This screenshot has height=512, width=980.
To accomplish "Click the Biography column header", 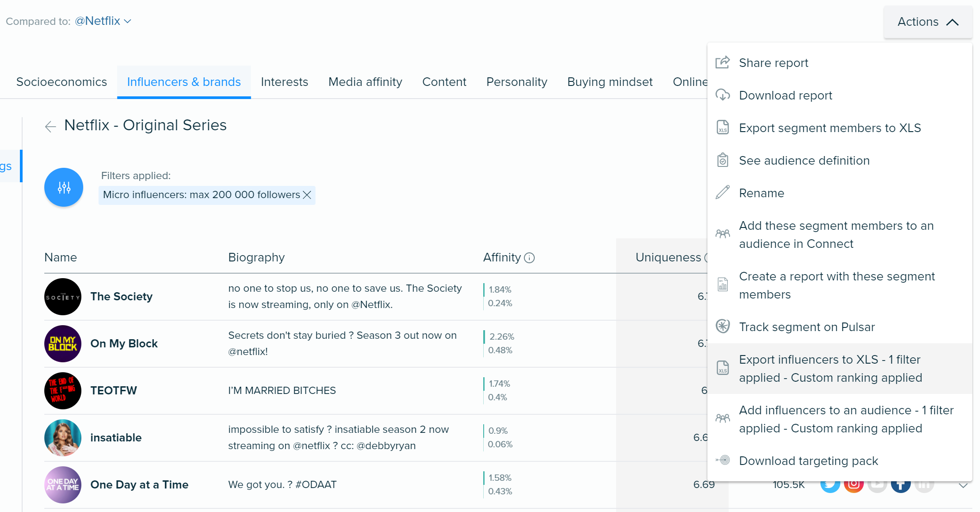I will [x=256, y=257].
